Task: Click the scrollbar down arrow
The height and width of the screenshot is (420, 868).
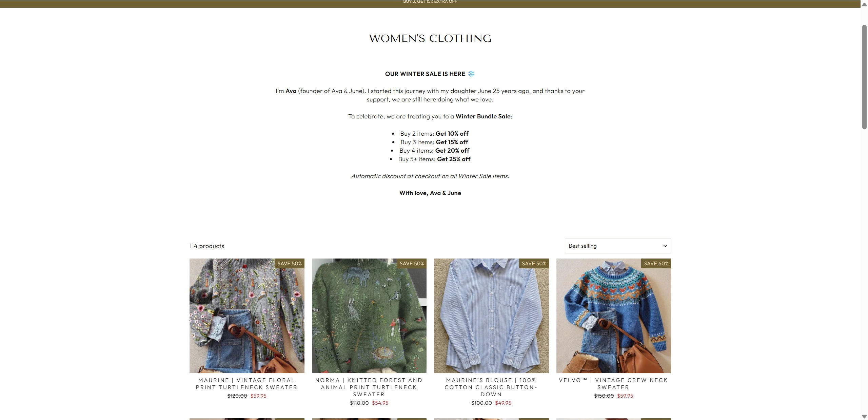Action: [x=864, y=417]
